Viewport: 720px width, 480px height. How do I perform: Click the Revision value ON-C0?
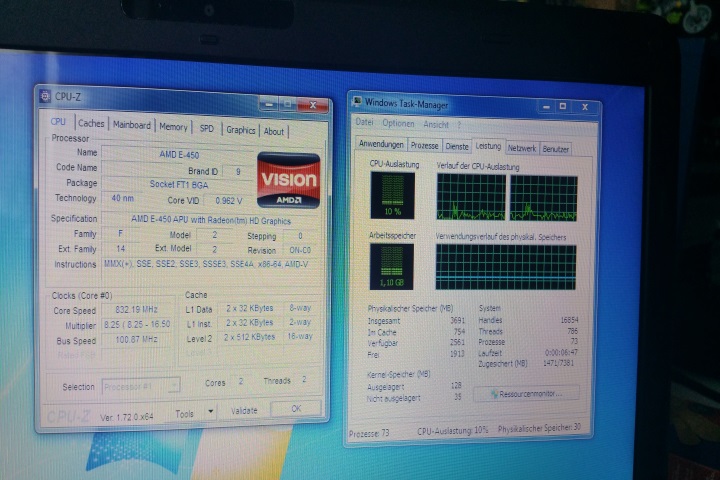[x=300, y=250]
